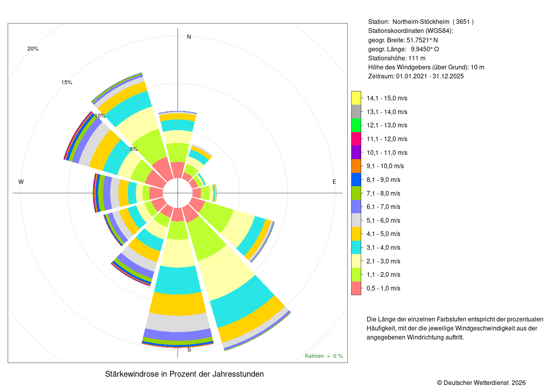Click the N compass label
The image size is (549, 392).
(189, 37)
